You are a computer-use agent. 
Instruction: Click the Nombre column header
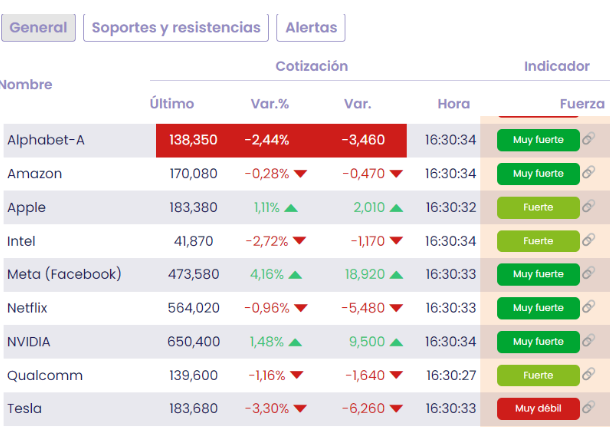[26, 85]
